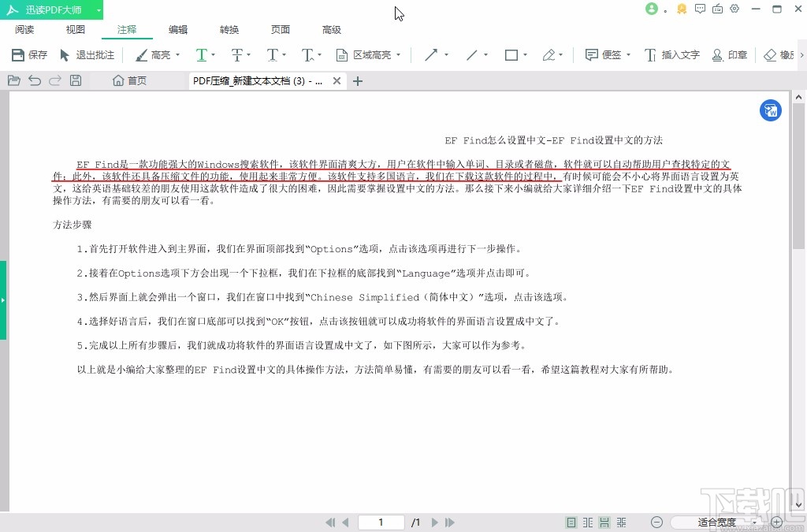Toggle single page view mode

(x=570, y=522)
